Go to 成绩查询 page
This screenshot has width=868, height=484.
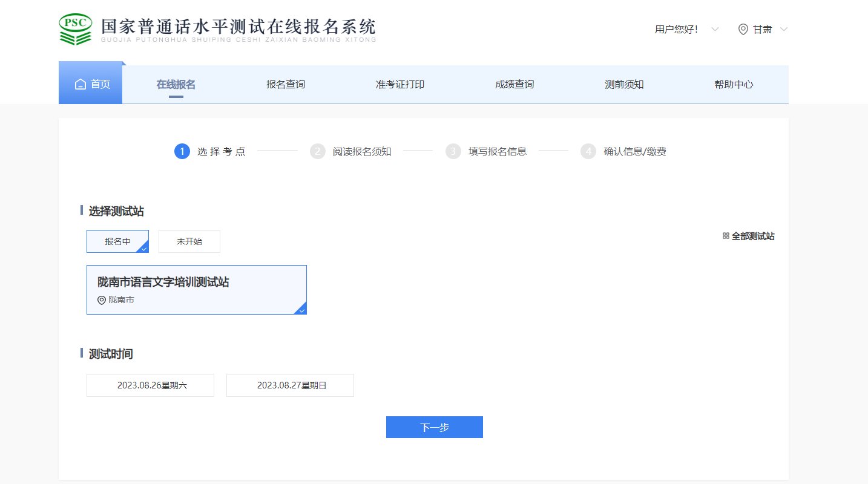(x=515, y=85)
